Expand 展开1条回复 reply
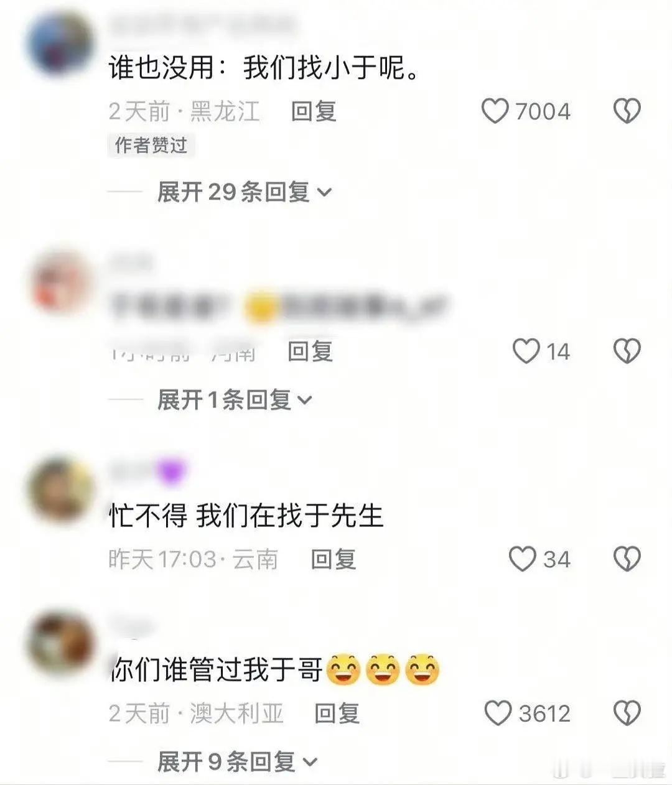This screenshot has width=672, height=785. point(234,399)
